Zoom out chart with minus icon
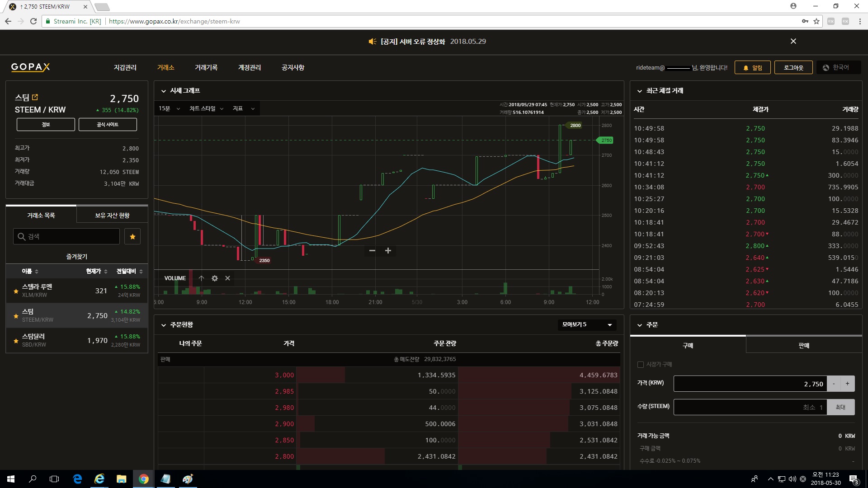 372,251
